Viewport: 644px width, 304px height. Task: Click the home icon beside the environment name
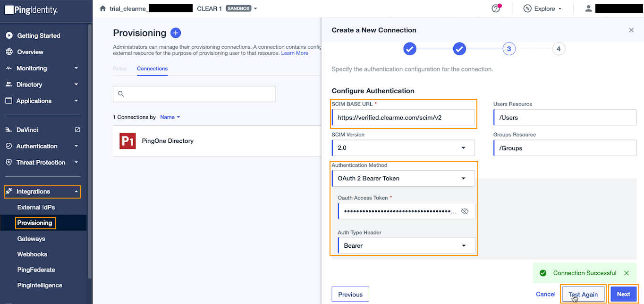(x=103, y=9)
